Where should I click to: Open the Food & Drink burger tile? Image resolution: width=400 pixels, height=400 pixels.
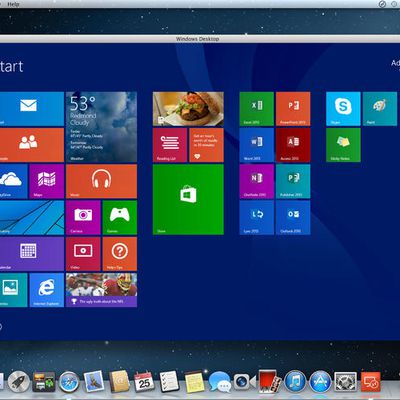click(x=188, y=109)
